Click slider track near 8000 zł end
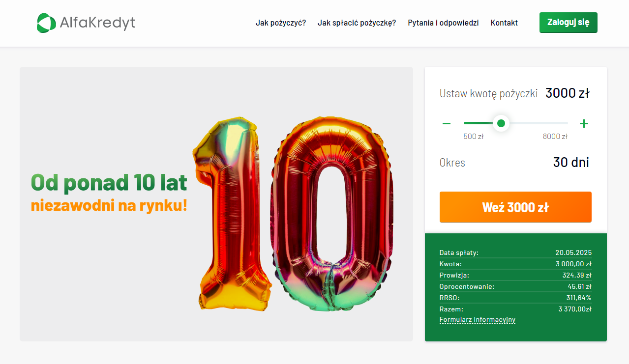629x364 pixels. [x=561, y=123]
